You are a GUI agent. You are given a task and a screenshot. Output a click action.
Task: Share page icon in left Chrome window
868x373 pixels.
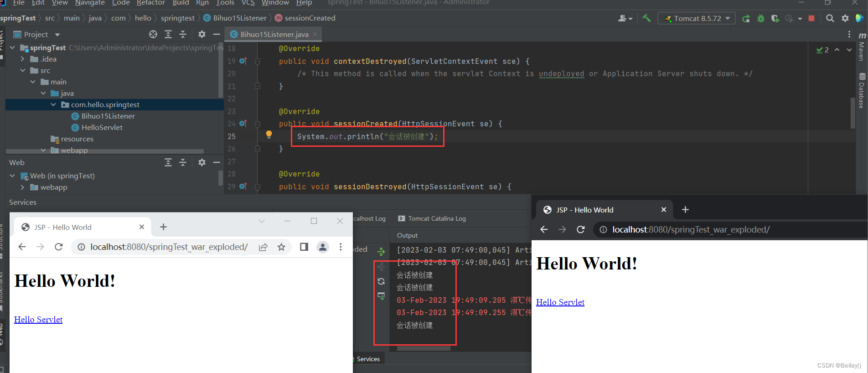263,247
